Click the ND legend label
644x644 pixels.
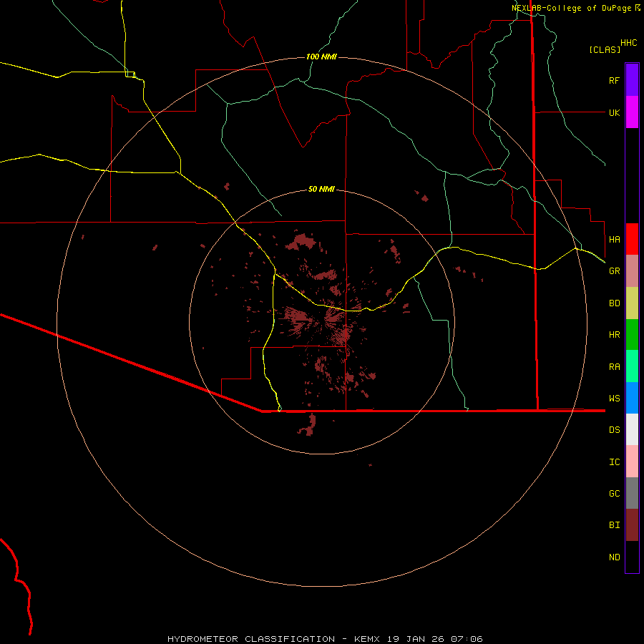[x=615, y=557]
